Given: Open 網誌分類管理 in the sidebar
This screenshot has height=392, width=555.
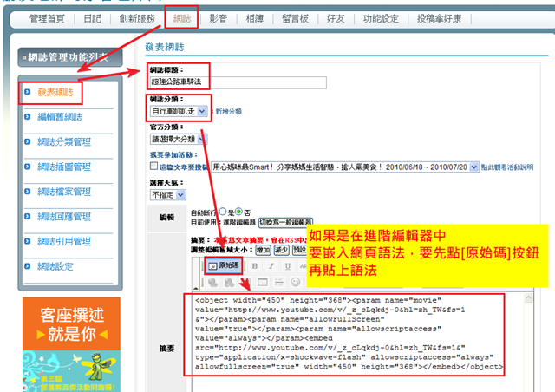Looking at the screenshot, I should 64,141.
